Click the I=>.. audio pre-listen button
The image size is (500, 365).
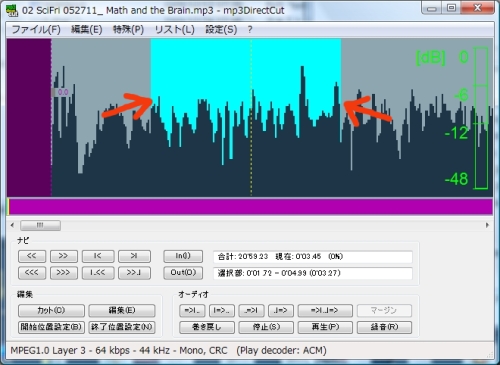[x=222, y=310]
